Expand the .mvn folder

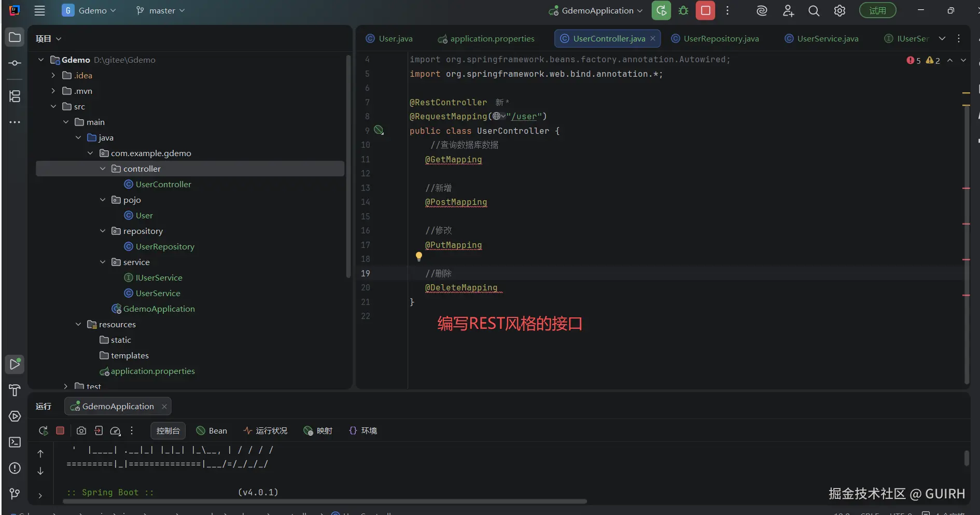[53, 91]
